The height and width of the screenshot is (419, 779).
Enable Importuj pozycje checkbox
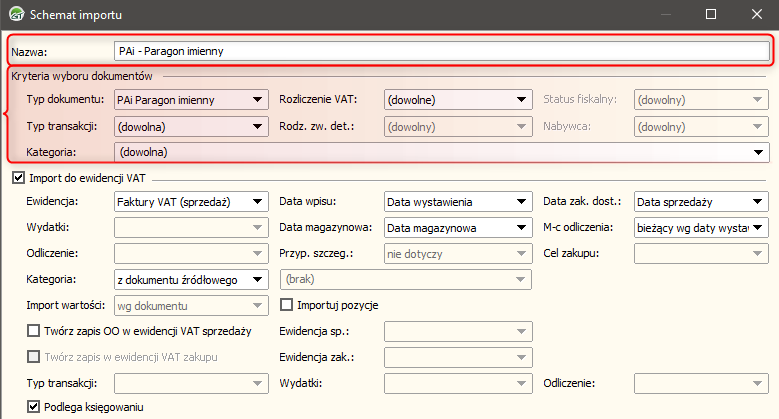tap(287, 305)
